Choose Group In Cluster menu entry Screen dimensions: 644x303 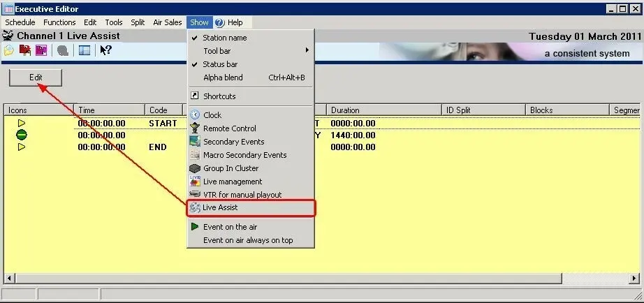click(x=230, y=168)
